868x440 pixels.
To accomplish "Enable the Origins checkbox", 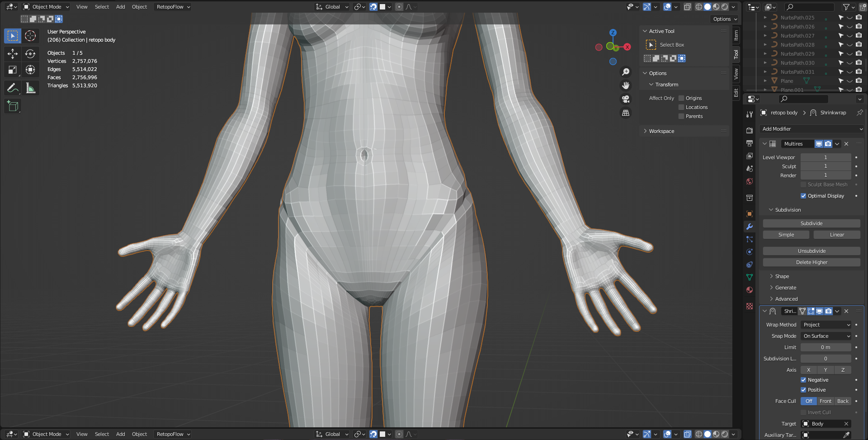I will [681, 98].
